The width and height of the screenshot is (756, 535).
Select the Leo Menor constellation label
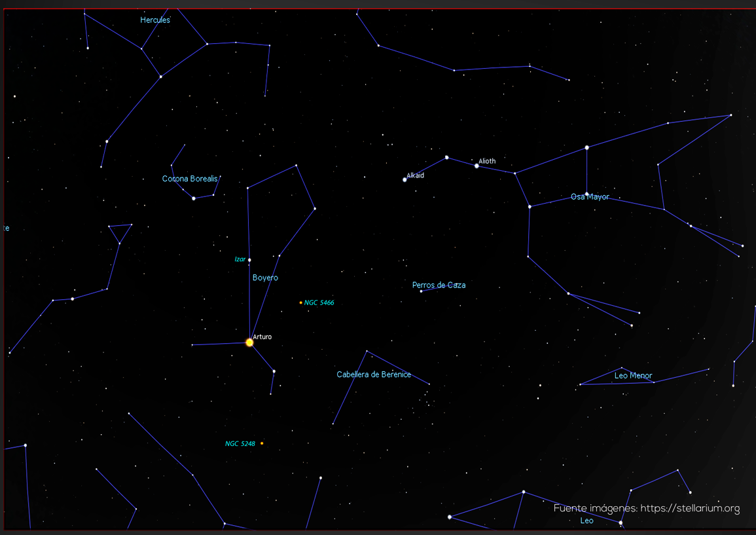633,376
